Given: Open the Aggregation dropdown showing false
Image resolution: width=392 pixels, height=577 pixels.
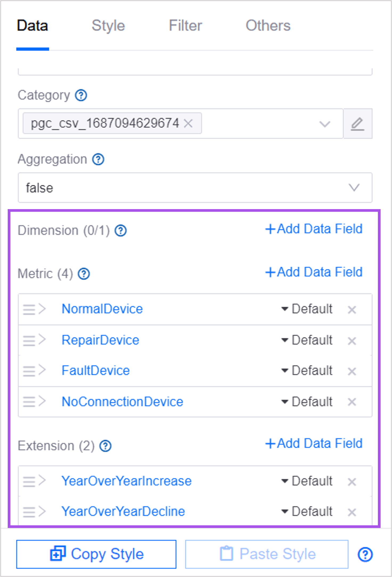Looking at the screenshot, I should pyautogui.click(x=195, y=188).
